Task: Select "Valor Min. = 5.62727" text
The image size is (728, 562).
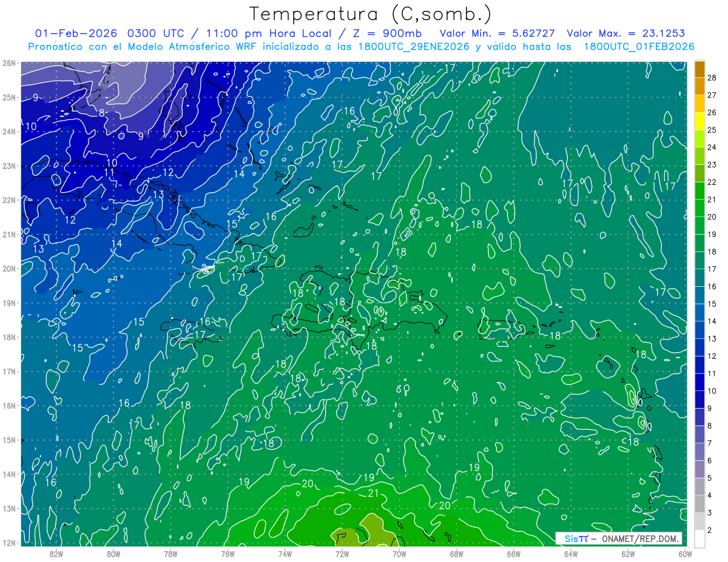Action: click(x=498, y=33)
